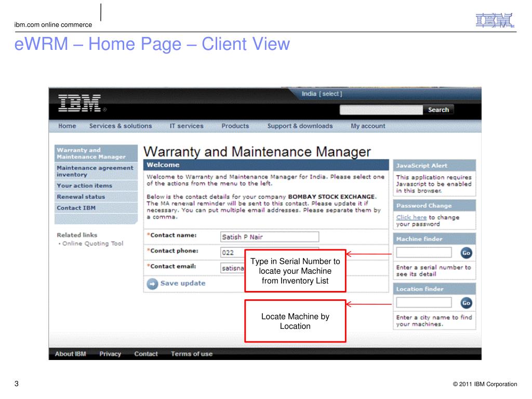This screenshot has height=399, width=532.
Task: Click the Save update arrow icon
Action: 152,284
